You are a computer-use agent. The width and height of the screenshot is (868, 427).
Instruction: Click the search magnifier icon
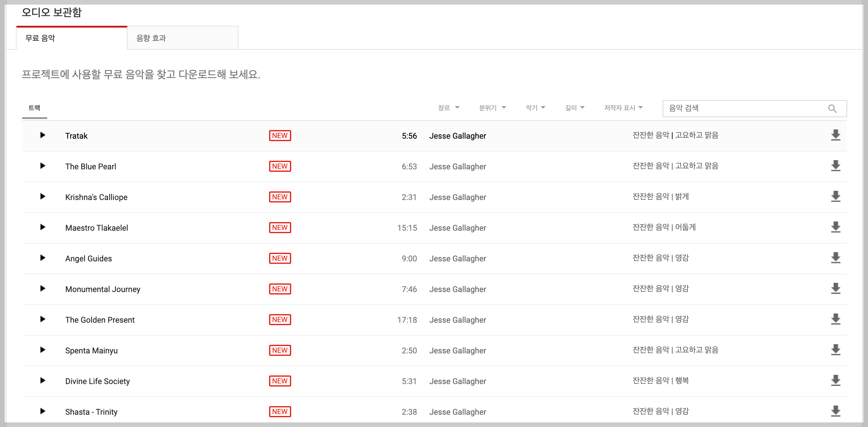[x=832, y=109]
